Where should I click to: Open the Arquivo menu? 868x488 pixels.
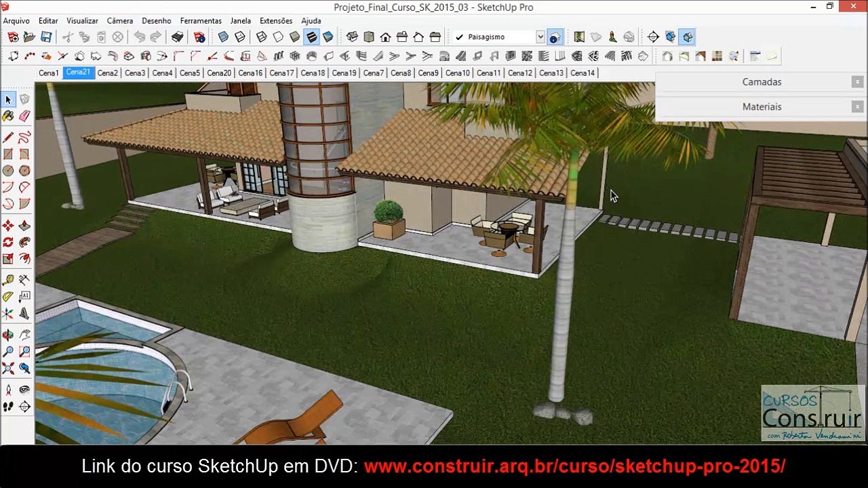pyautogui.click(x=16, y=21)
